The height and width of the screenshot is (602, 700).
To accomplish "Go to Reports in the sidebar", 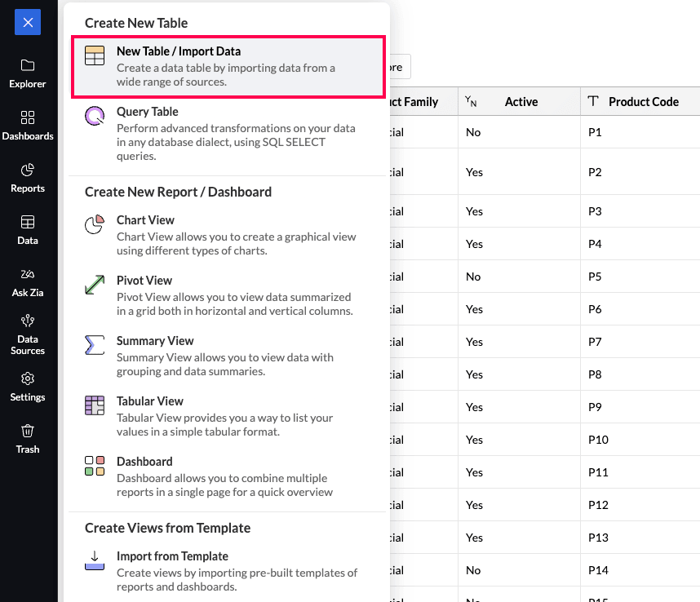I will [28, 179].
